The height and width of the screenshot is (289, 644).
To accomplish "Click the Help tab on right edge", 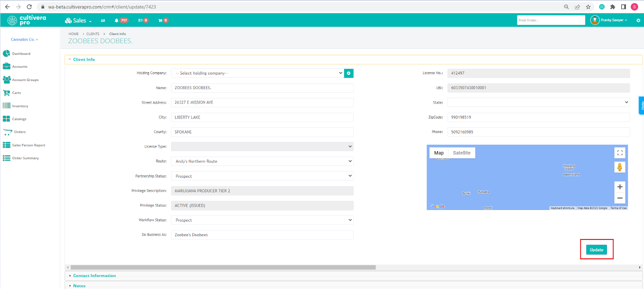I will click(x=642, y=106).
